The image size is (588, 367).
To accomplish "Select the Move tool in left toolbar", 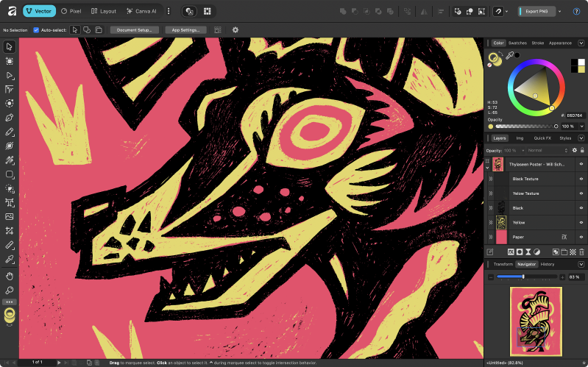I will tap(10, 47).
